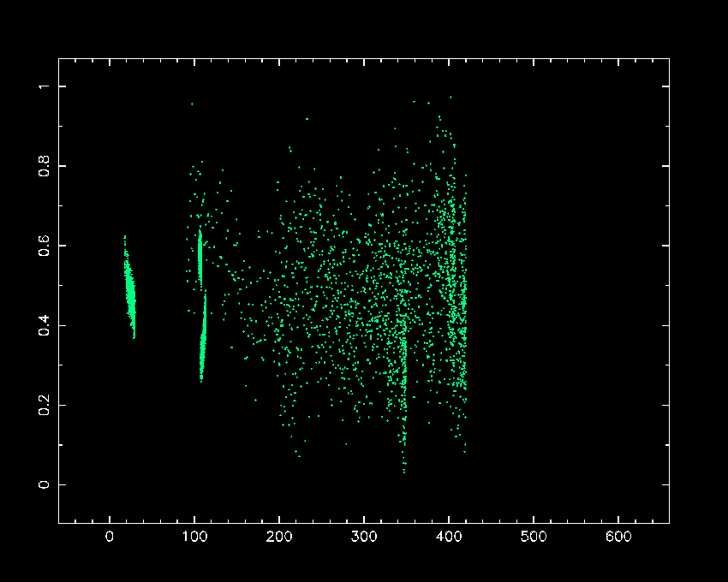Viewport: 728px width, 582px height.
Task: Click the x-axis label "600"
Action: [618, 537]
